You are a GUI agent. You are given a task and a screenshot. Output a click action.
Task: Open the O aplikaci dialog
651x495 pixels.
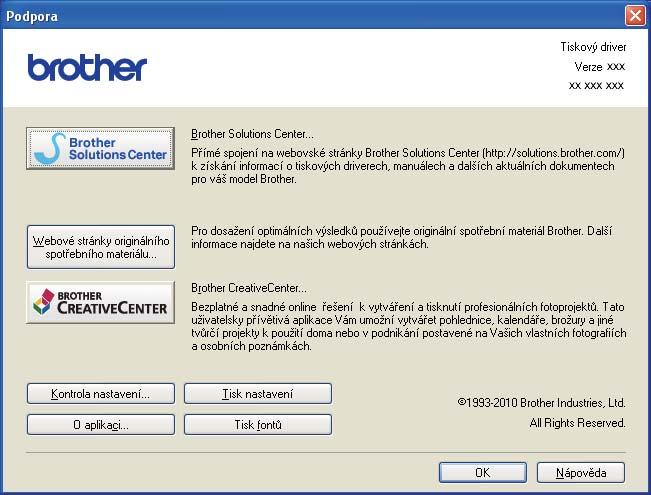click(x=101, y=424)
